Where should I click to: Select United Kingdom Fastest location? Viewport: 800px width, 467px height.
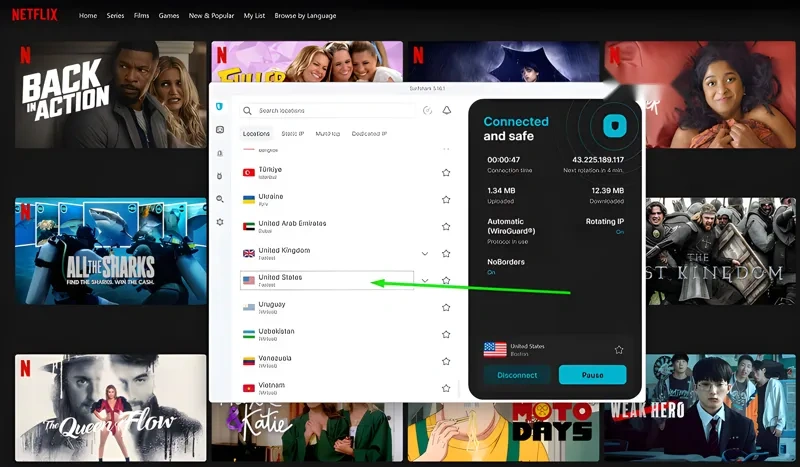(327, 254)
